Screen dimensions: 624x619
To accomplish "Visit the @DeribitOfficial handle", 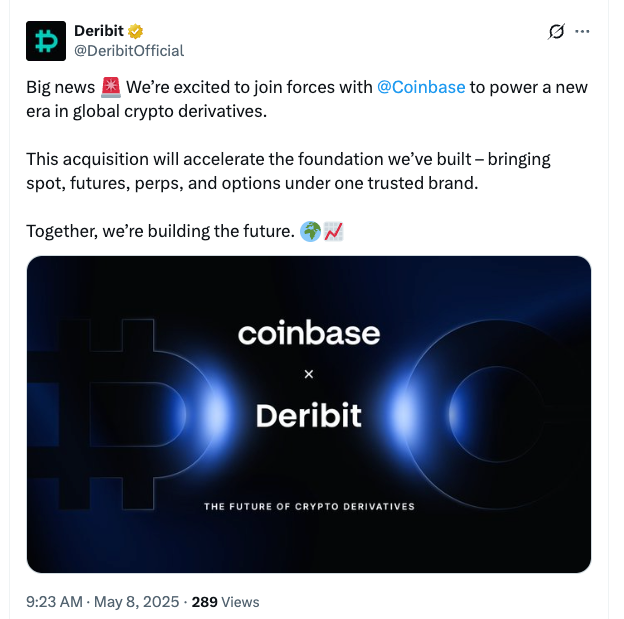I will (x=129, y=50).
